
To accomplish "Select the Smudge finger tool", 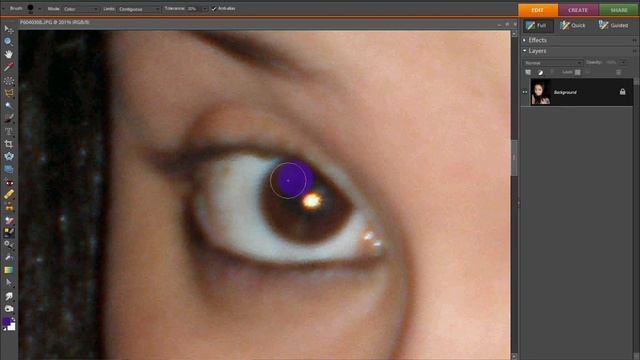I will [9, 296].
